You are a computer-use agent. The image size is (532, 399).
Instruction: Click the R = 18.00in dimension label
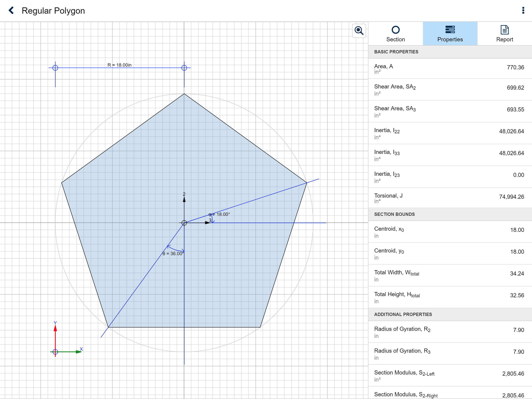click(119, 65)
